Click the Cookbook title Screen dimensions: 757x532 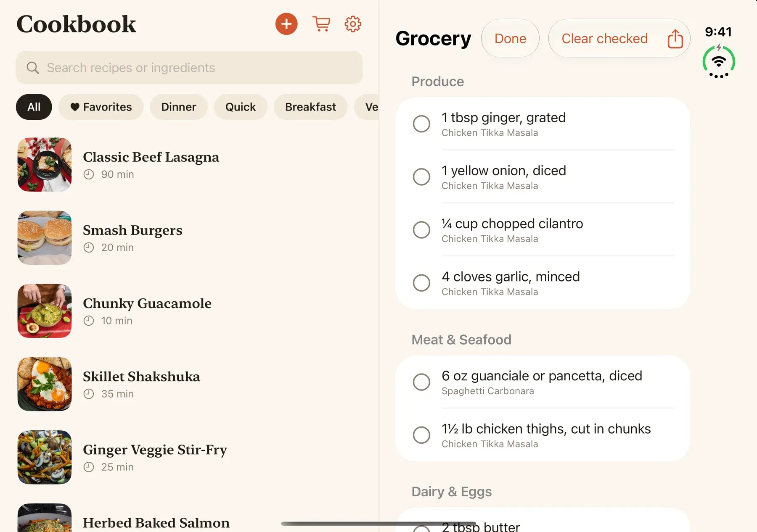(x=76, y=24)
